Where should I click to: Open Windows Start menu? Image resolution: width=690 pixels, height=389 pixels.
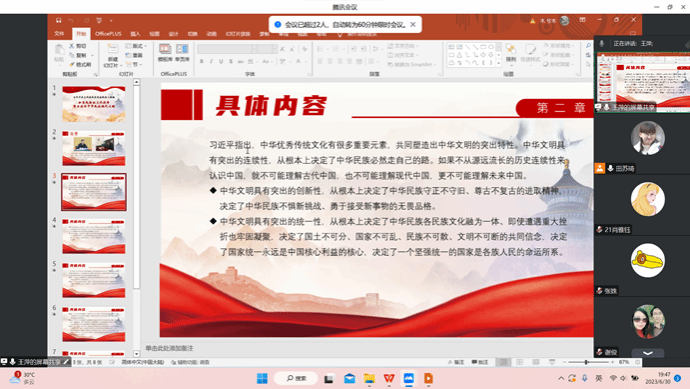pos(262,378)
